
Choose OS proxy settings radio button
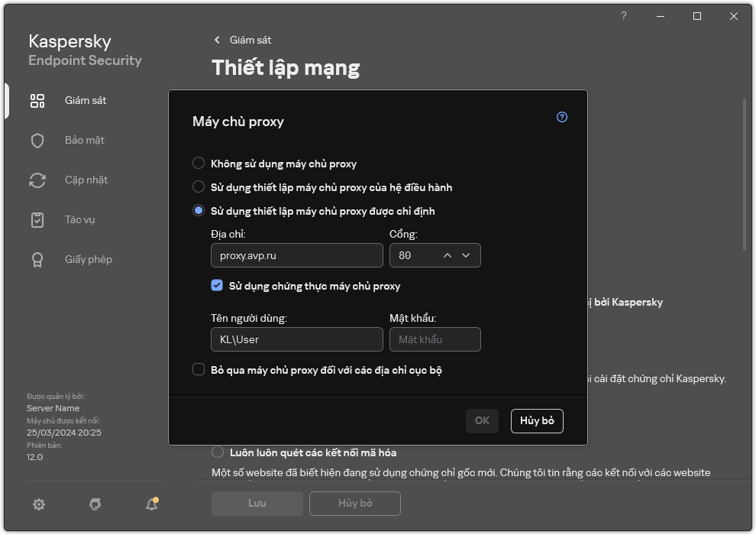[x=199, y=186]
